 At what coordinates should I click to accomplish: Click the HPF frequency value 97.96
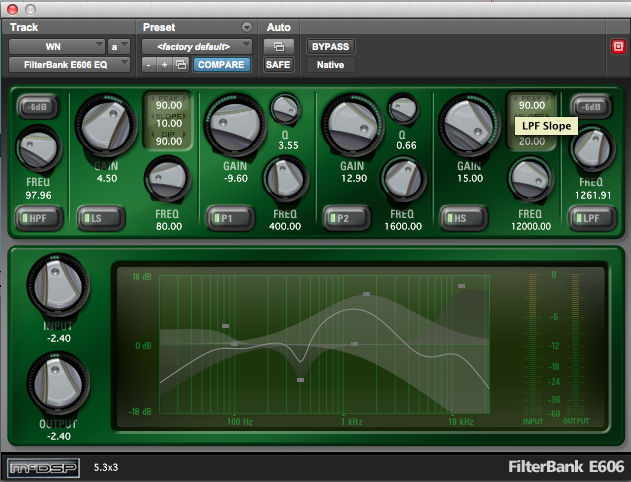pos(38,196)
